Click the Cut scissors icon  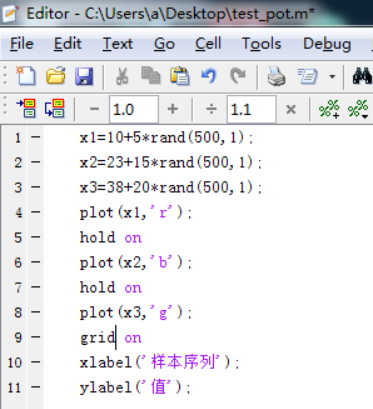(122, 76)
